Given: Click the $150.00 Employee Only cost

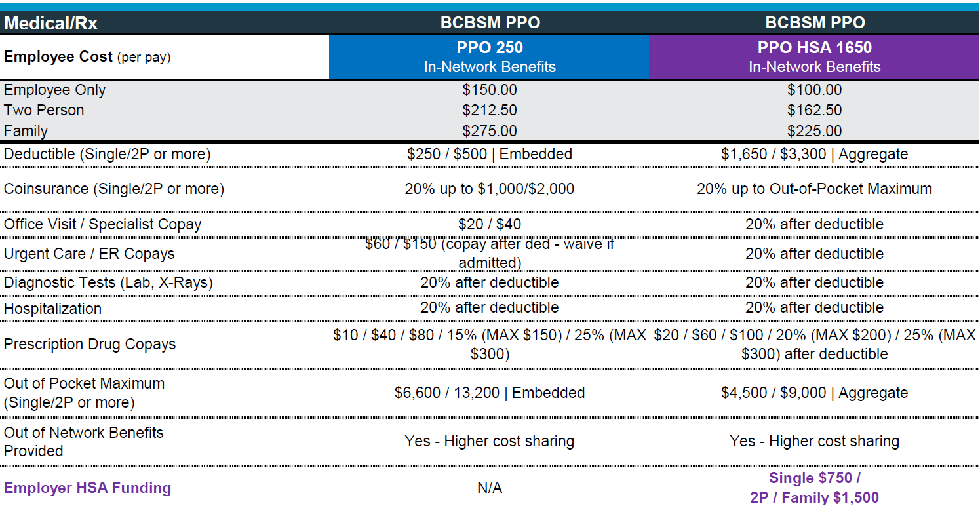Looking at the screenshot, I should [489, 90].
